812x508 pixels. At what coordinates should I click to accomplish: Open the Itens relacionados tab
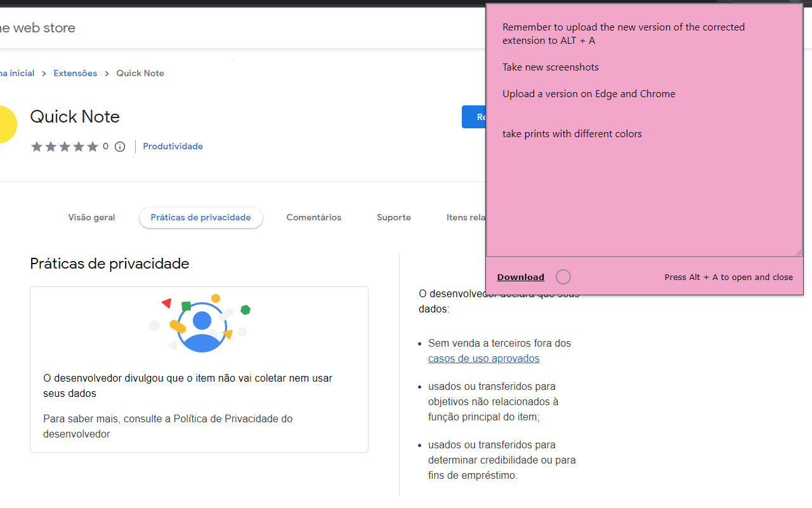tap(466, 217)
